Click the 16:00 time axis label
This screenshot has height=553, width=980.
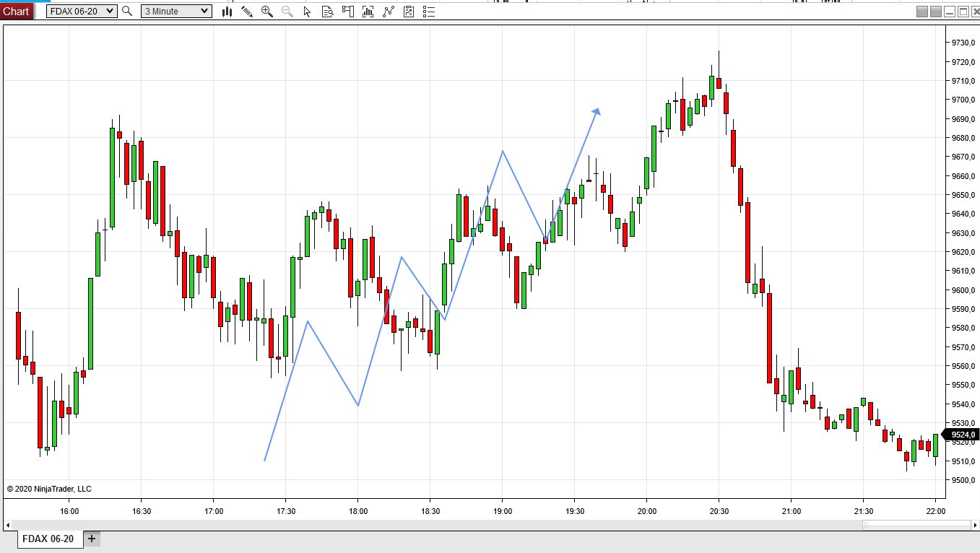(69, 511)
